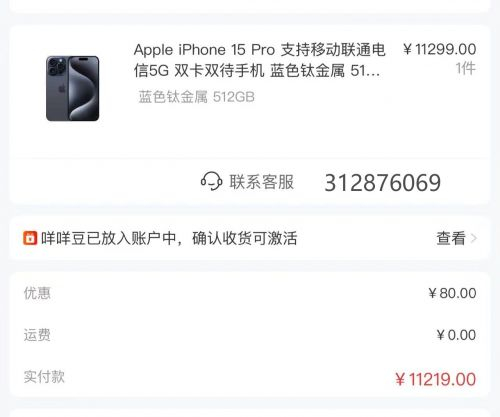The height and width of the screenshot is (417, 500).
Task: Tap the 优惠 discount row label
Action: point(37,293)
